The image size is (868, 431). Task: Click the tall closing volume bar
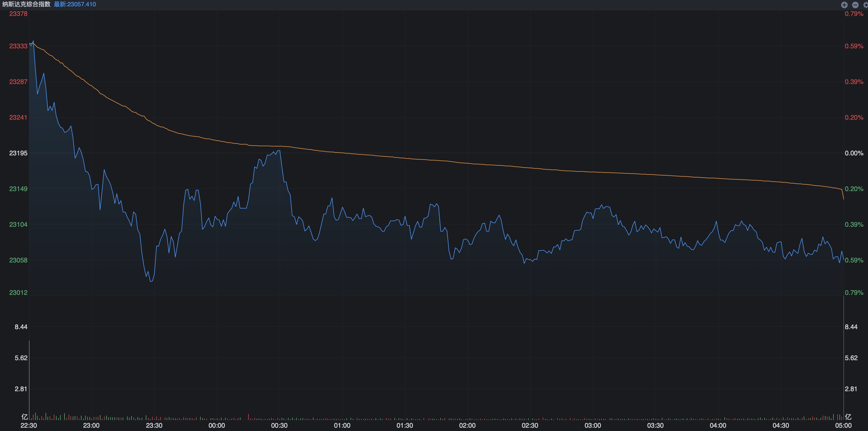[843, 357]
